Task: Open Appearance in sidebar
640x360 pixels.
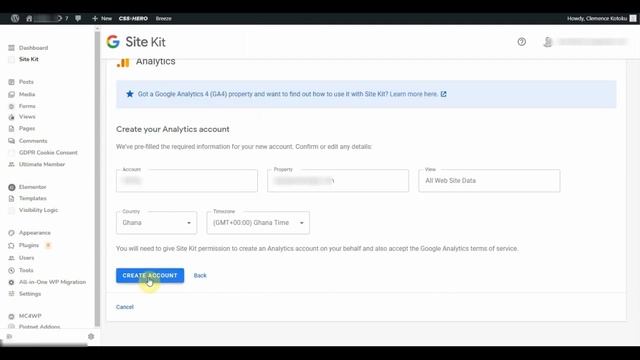Action: [35, 233]
